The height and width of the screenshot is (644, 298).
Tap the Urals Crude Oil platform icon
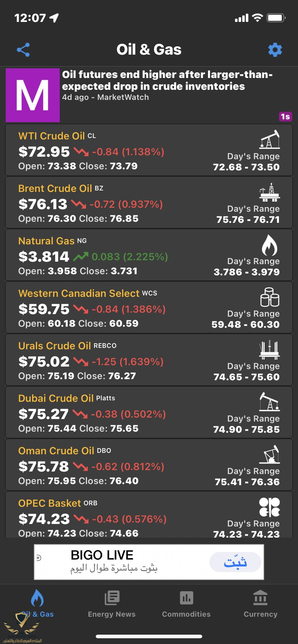pyautogui.click(x=270, y=350)
